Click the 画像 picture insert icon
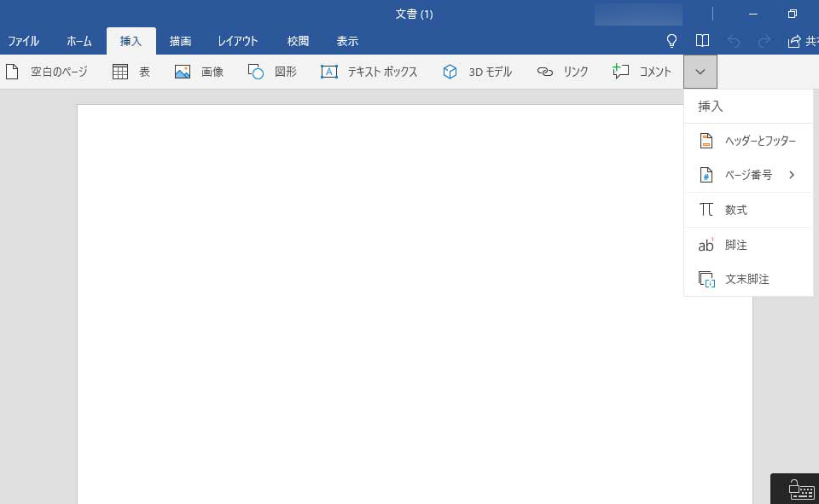This screenshot has width=819, height=504. click(x=183, y=72)
